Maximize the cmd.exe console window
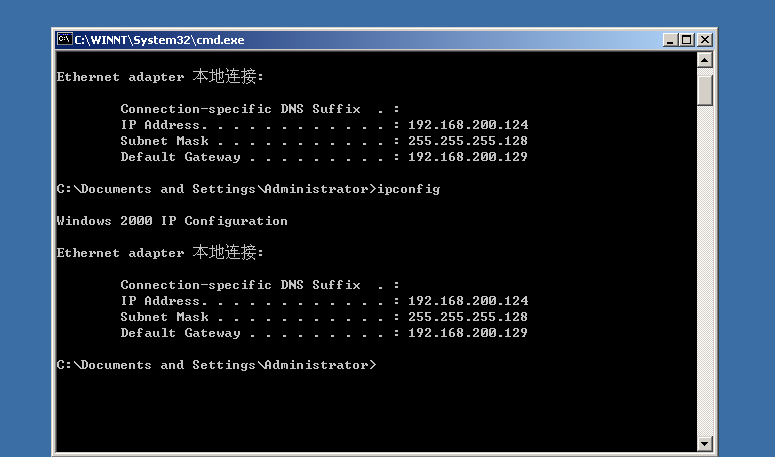The image size is (775, 457). click(x=686, y=40)
